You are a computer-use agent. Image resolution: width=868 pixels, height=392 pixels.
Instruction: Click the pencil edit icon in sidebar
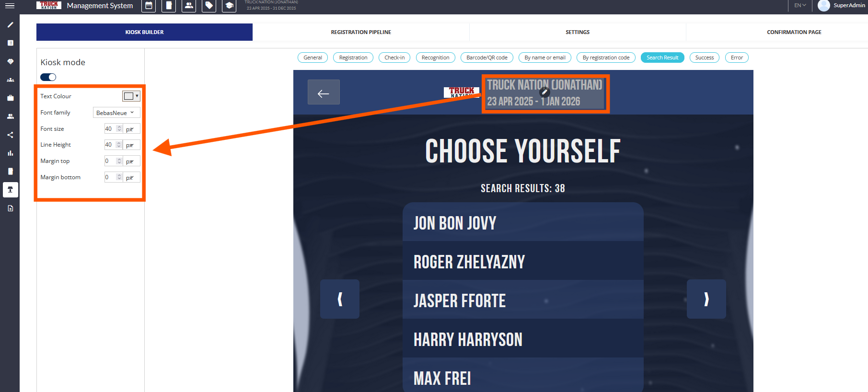(x=10, y=25)
